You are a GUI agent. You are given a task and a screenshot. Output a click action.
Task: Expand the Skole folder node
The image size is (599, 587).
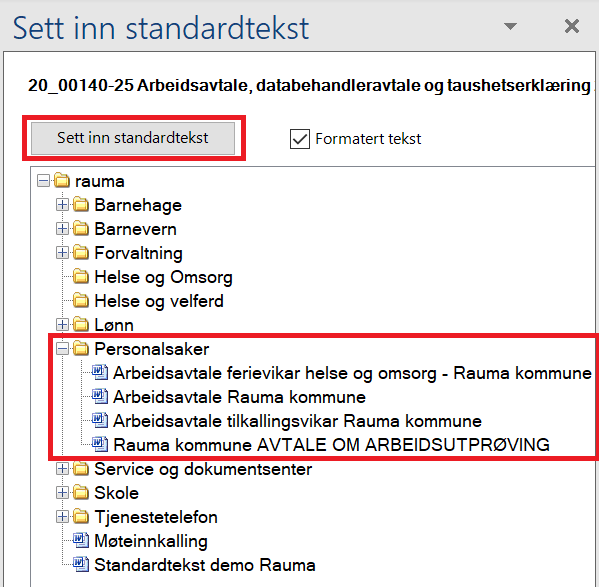click(x=62, y=493)
